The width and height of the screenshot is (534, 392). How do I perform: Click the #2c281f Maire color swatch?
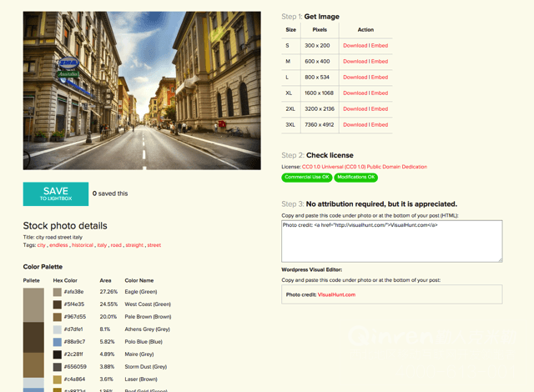(58, 354)
